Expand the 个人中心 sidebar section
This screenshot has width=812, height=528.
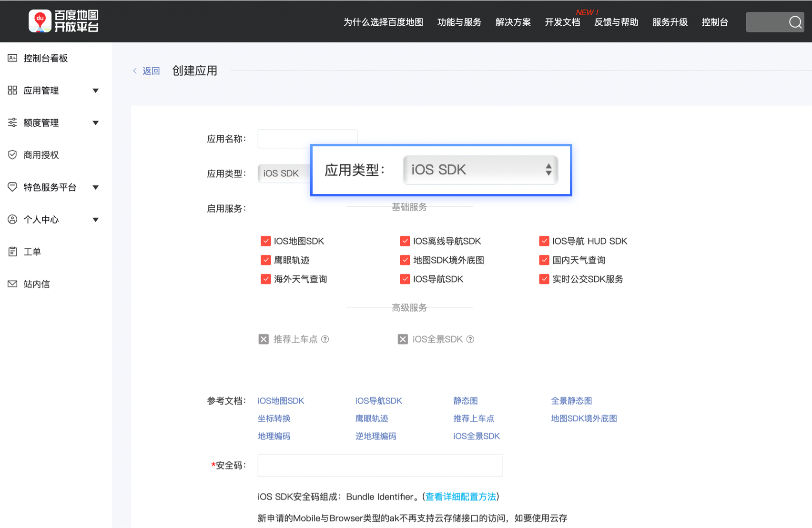96,219
